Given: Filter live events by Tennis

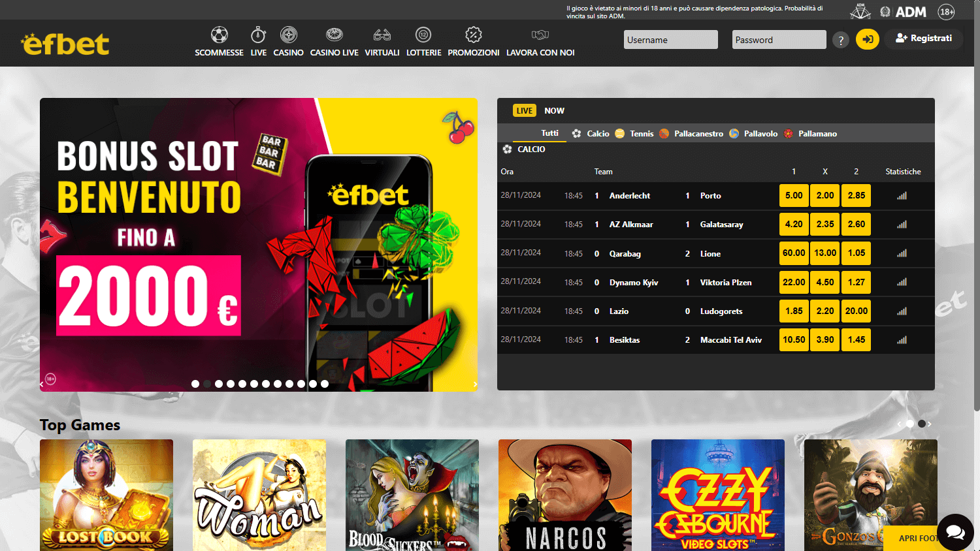Looking at the screenshot, I should 634,134.
